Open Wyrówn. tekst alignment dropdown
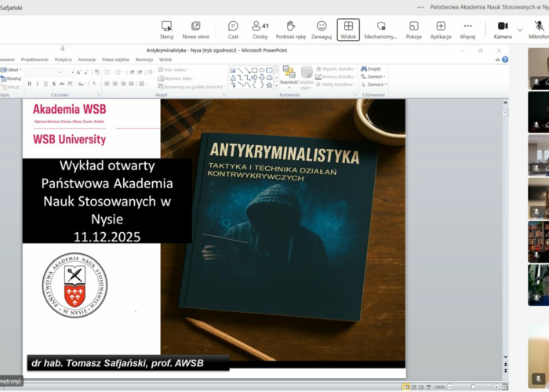549x392 pixels. click(x=176, y=78)
